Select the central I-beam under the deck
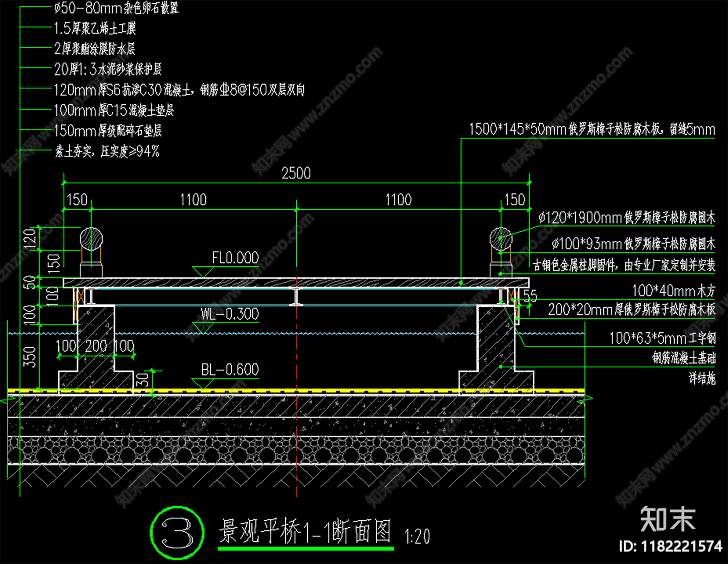This screenshot has width=728, height=564. 296,297
